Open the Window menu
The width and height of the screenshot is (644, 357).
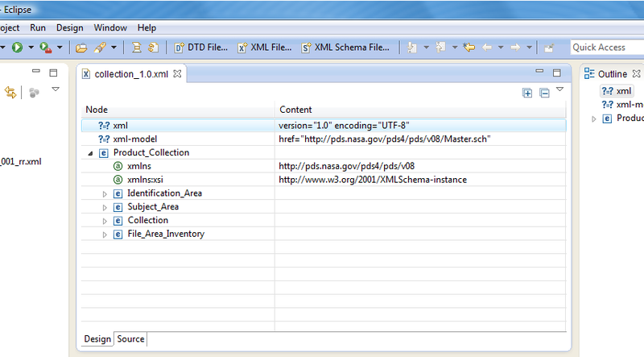pos(110,28)
